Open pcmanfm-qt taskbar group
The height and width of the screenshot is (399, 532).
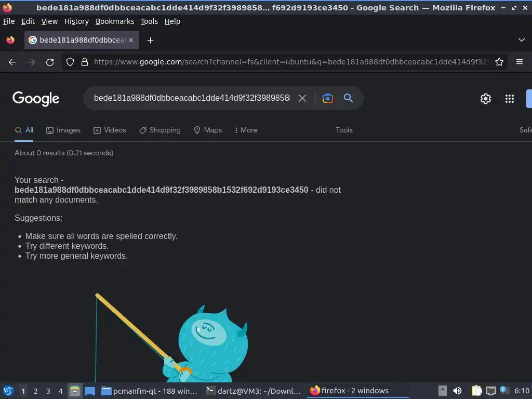150,391
